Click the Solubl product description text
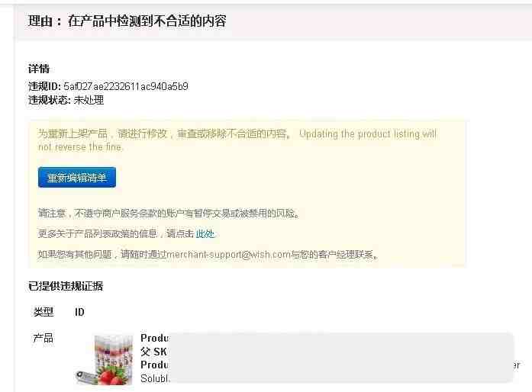Image resolution: width=532 pixels, height=392 pixels. point(155,378)
